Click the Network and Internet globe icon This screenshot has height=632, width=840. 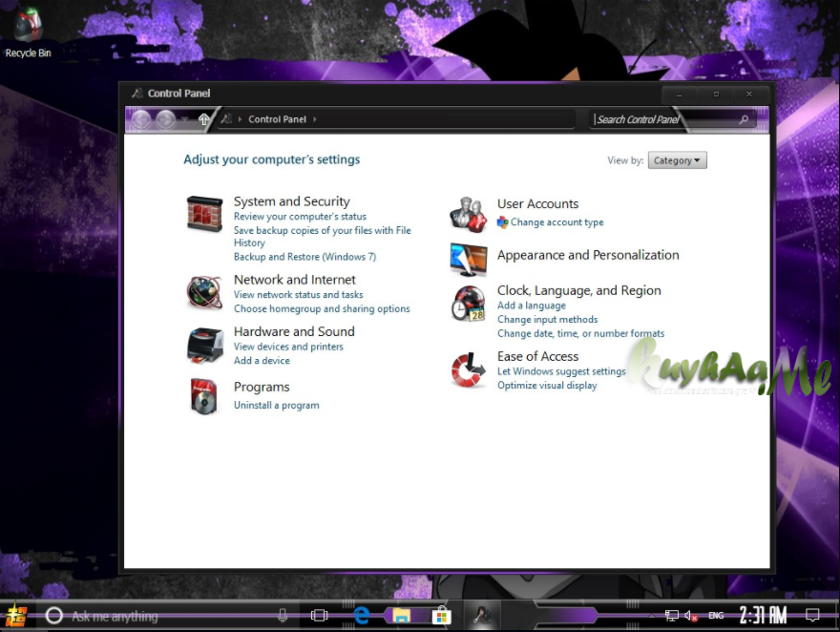204,292
